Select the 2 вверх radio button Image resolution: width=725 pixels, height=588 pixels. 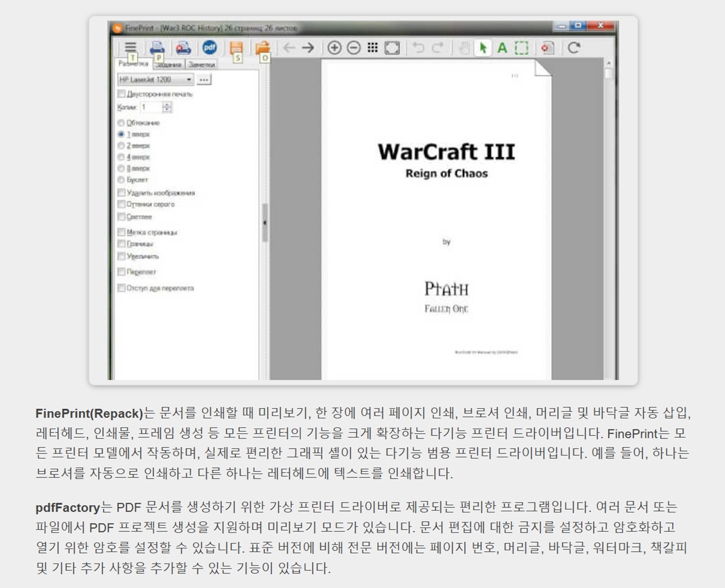click(x=121, y=145)
